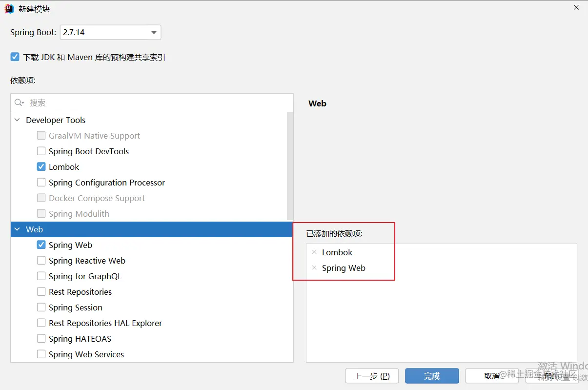
Task: Remove Lombok from the added dependencies
Action: click(314, 252)
